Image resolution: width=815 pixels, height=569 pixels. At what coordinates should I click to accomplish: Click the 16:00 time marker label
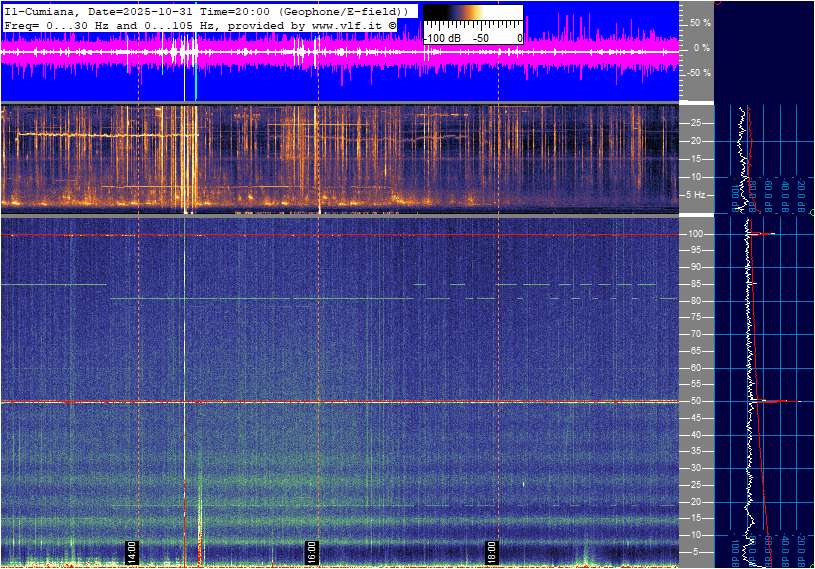click(x=312, y=549)
